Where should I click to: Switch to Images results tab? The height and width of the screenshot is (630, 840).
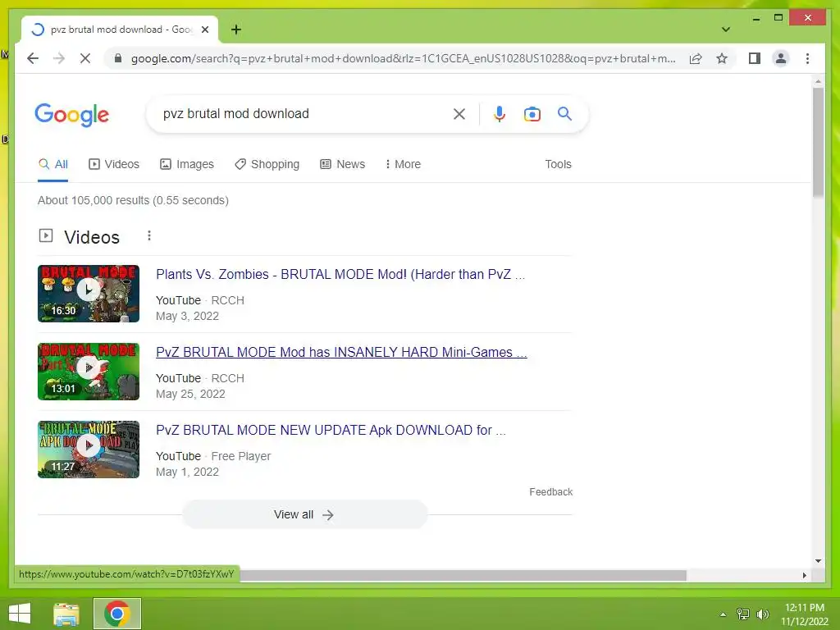click(187, 164)
